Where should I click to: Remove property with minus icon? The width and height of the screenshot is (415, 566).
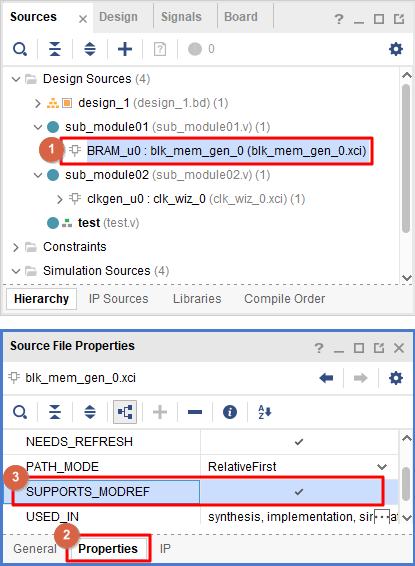pyautogui.click(x=195, y=412)
